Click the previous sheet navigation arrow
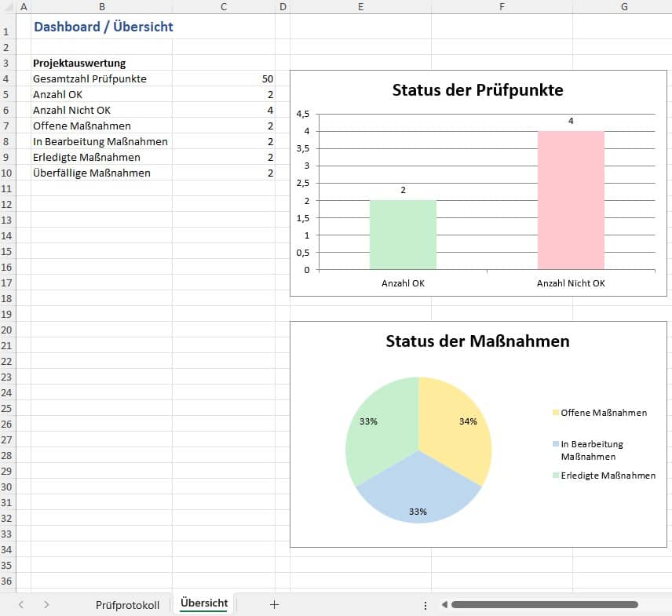 pos(21,604)
